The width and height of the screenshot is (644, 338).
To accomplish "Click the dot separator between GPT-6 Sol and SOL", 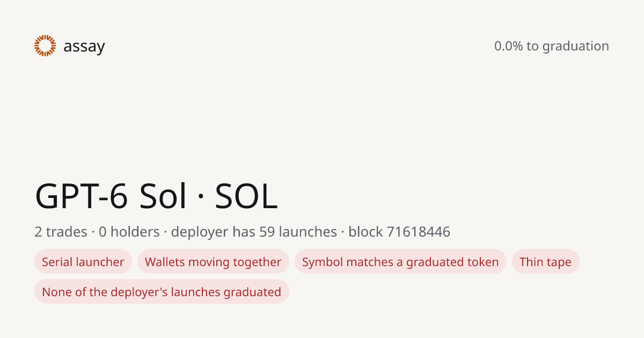I will [201, 199].
